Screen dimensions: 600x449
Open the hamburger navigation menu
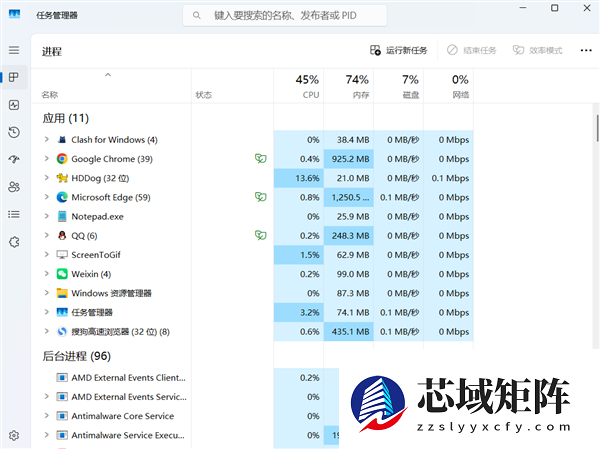pyautogui.click(x=14, y=50)
